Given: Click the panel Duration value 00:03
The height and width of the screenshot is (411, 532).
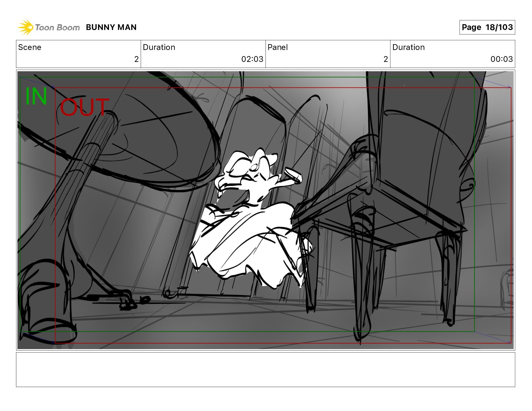Looking at the screenshot, I should click(x=501, y=59).
